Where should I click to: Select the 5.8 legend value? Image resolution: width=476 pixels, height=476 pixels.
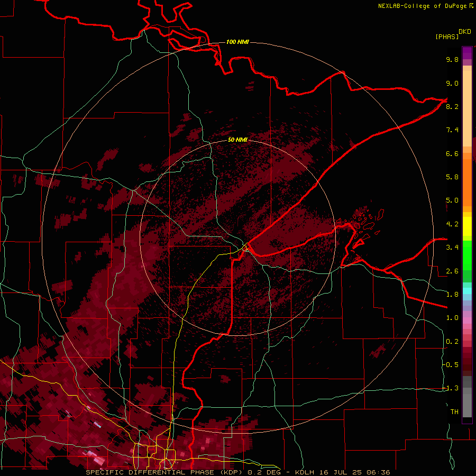[452, 177]
